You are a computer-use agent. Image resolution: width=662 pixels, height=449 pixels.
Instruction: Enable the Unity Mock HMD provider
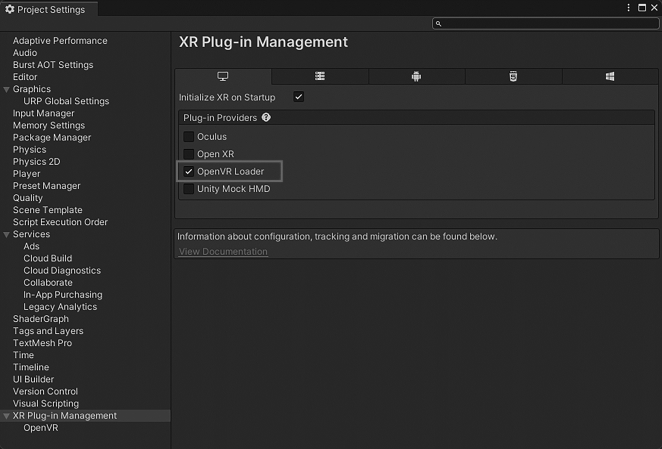189,189
